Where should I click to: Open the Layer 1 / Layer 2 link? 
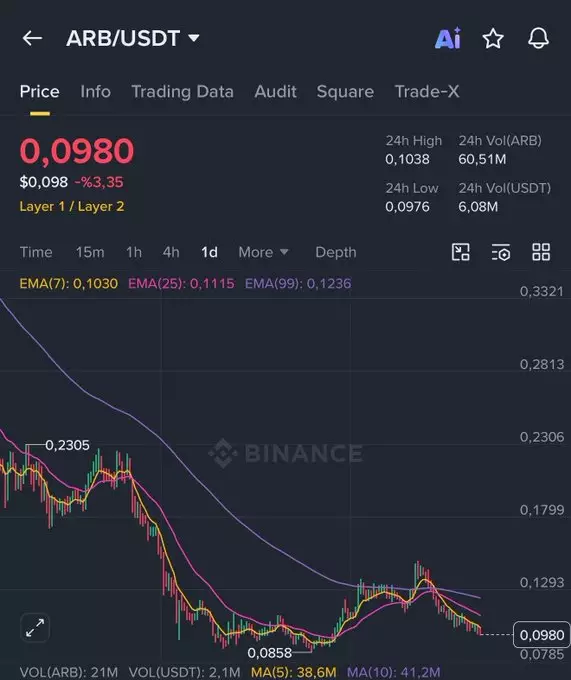point(72,206)
